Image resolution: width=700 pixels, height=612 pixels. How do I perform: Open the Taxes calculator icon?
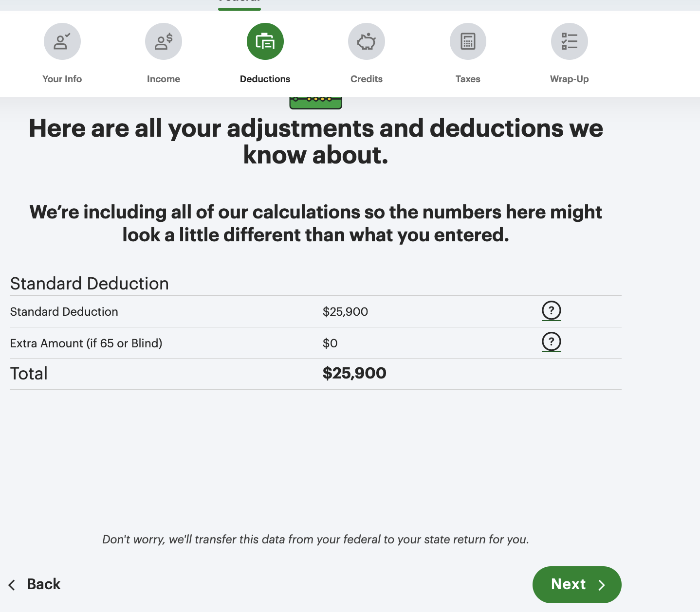click(x=468, y=41)
